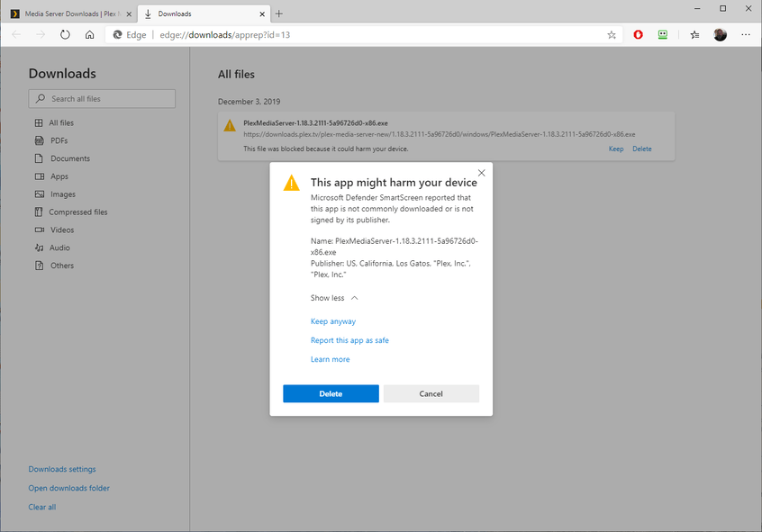Select All files in sidebar
Image resolution: width=762 pixels, height=532 pixels.
pyautogui.click(x=61, y=123)
